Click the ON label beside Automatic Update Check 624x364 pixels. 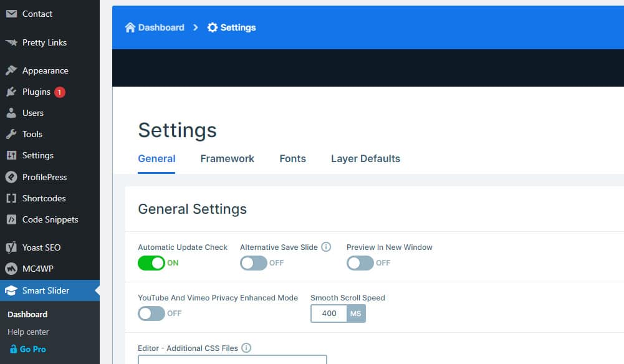[x=173, y=263]
